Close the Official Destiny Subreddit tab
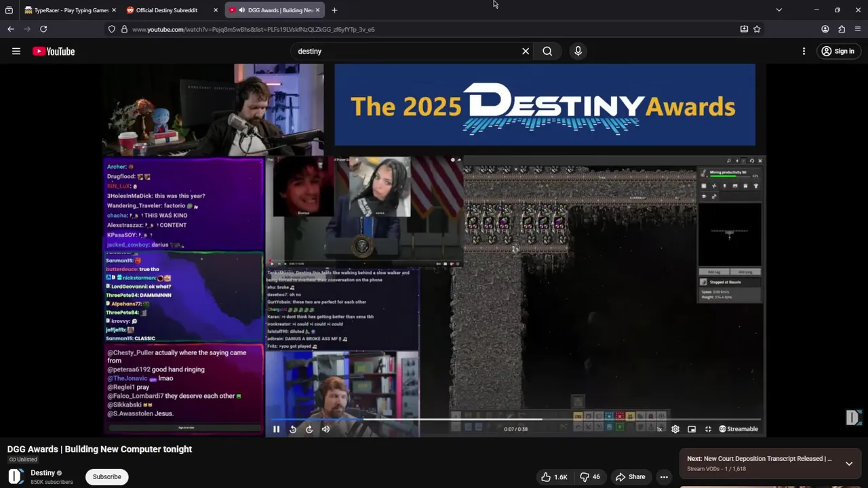The image size is (868, 488). pos(216,10)
